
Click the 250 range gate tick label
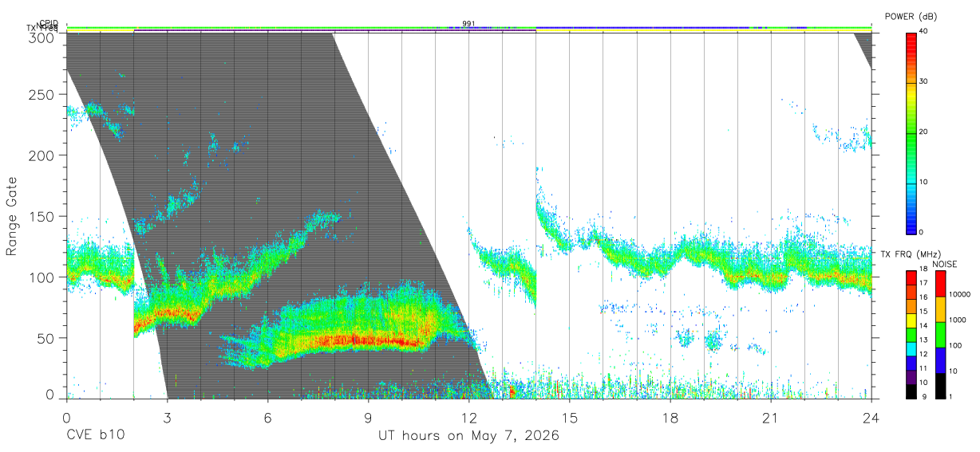pos(43,94)
